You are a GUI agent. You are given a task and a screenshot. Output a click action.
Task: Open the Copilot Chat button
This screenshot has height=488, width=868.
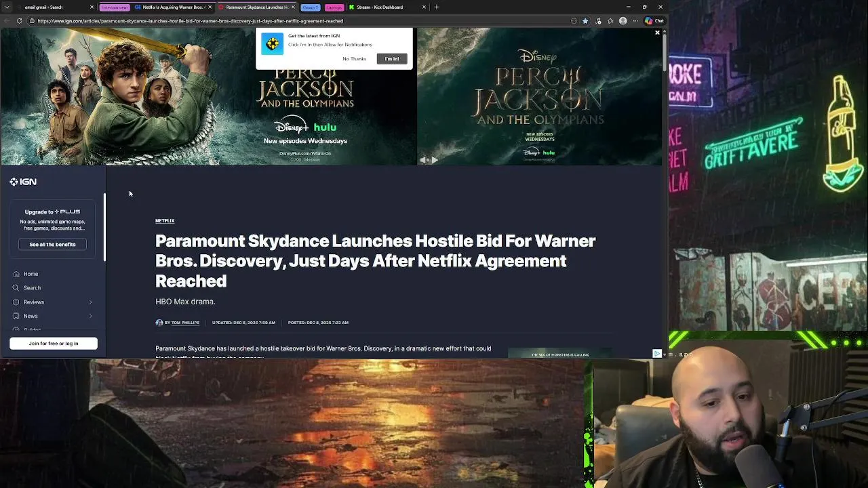tap(654, 21)
